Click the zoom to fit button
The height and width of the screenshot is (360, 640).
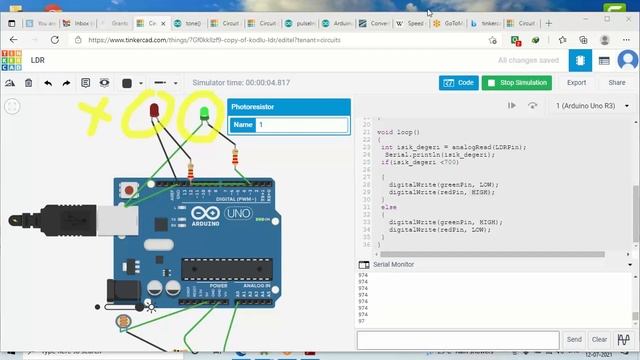tap(12, 107)
